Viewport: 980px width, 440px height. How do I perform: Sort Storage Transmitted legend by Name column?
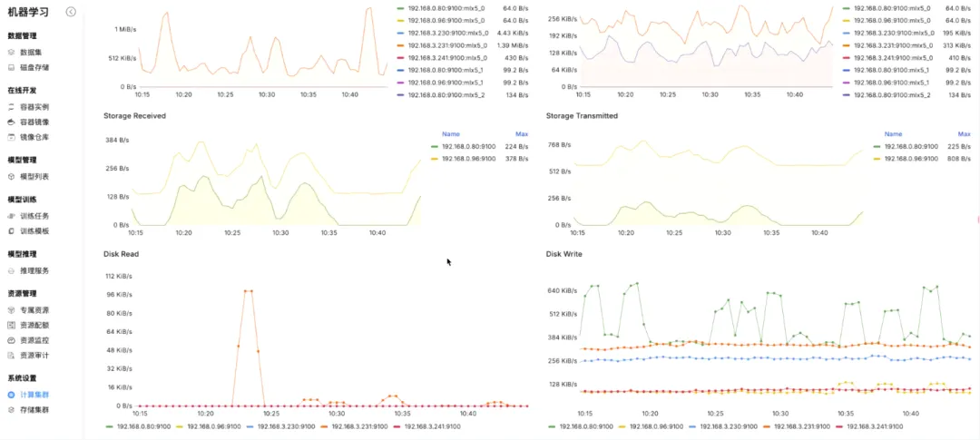[x=893, y=133]
